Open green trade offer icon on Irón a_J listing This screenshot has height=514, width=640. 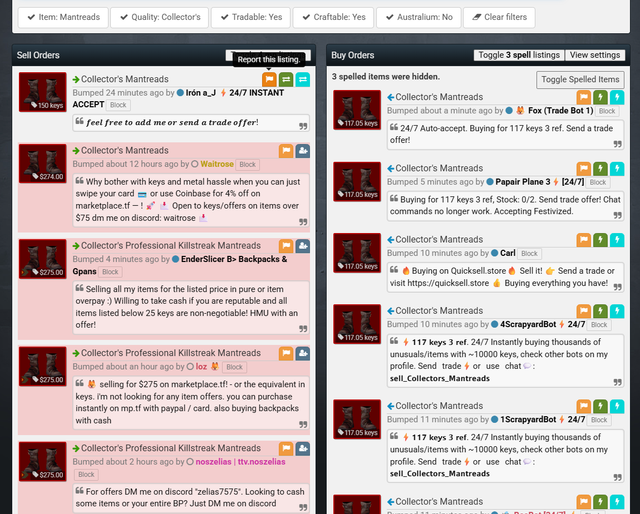(286, 79)
